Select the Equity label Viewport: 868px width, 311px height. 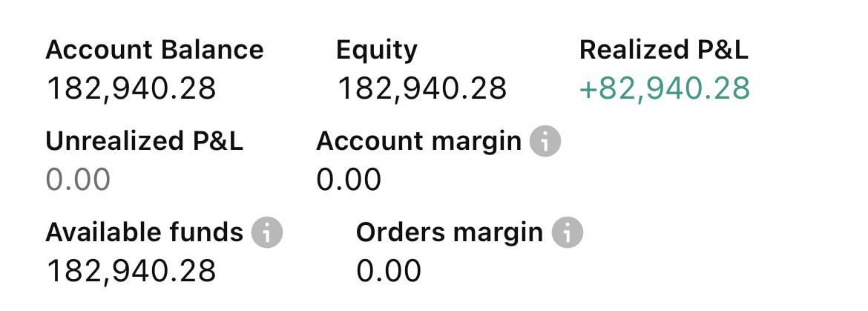377,50
